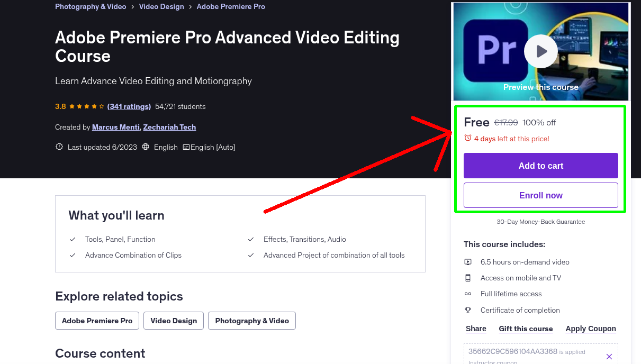Viewport: 641px width, 364px height.
Task: Click the closed captions icon before English [Auto]
Action: point(187,147)
